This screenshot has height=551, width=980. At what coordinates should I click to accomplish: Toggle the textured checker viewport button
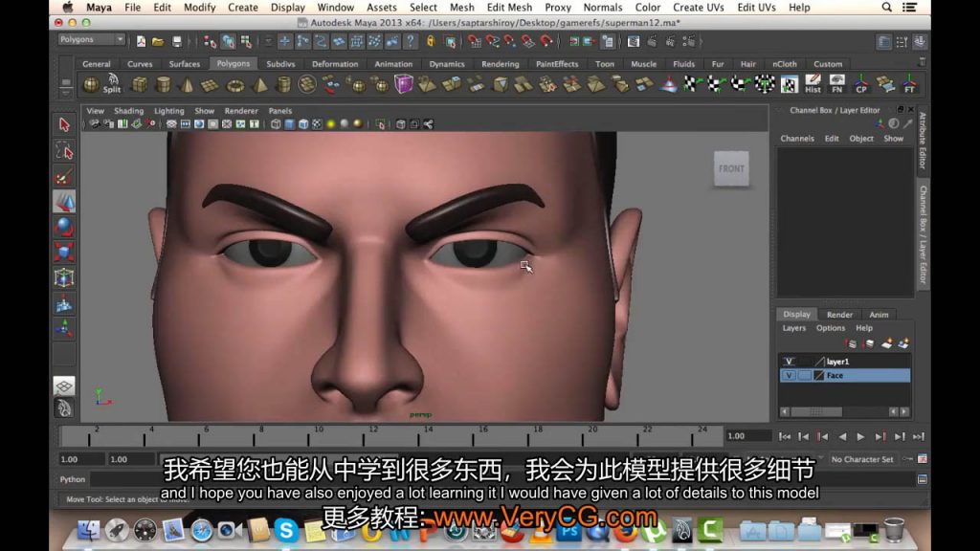coord(317,124)
